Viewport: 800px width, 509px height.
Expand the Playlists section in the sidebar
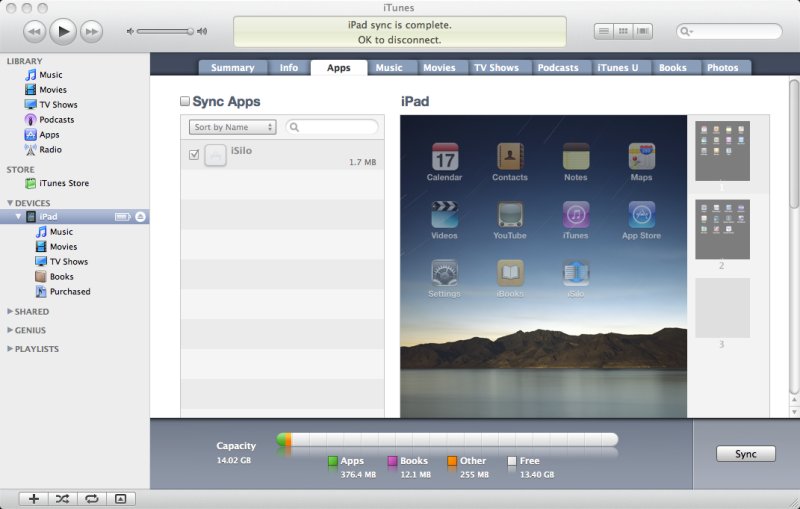click(x=10, y=349)
